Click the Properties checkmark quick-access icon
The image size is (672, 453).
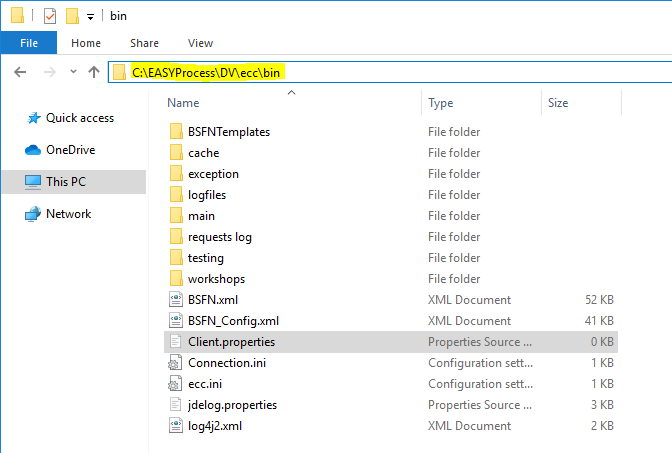coord(50,16)
